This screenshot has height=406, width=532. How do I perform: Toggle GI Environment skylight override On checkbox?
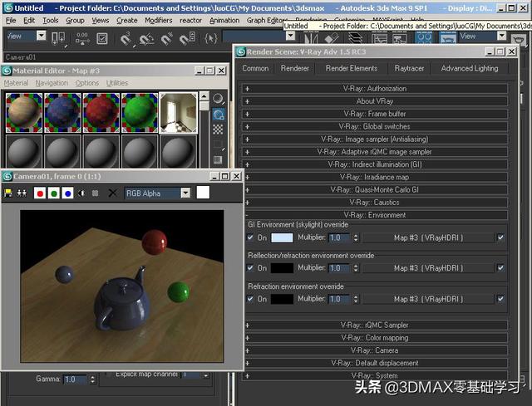[250, 237]
